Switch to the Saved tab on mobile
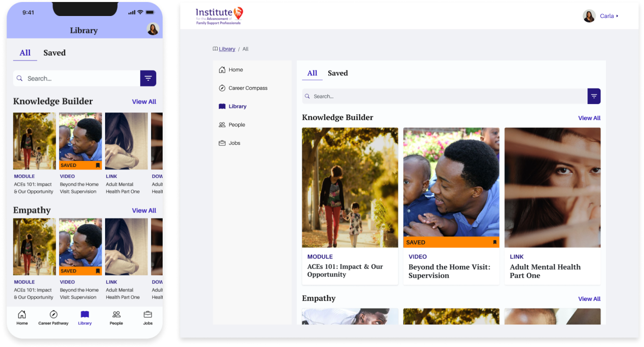 (x=55, y=53)
